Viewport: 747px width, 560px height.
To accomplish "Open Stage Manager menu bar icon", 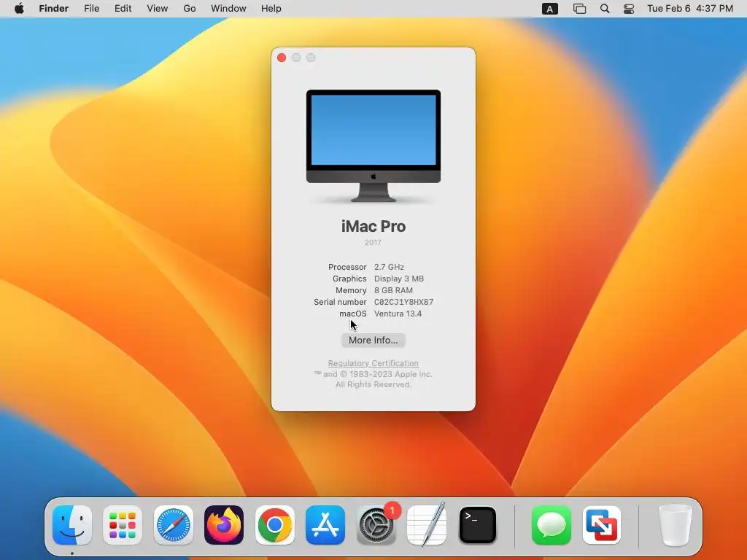I will [579, 9].
